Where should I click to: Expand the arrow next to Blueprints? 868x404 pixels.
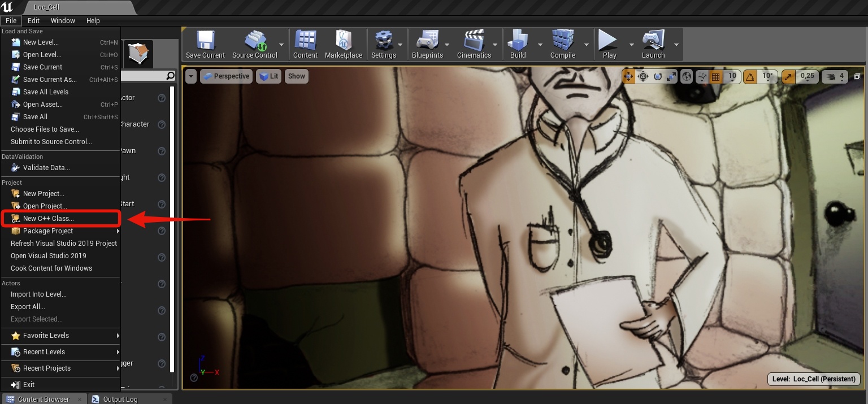(x=446, y=45)
